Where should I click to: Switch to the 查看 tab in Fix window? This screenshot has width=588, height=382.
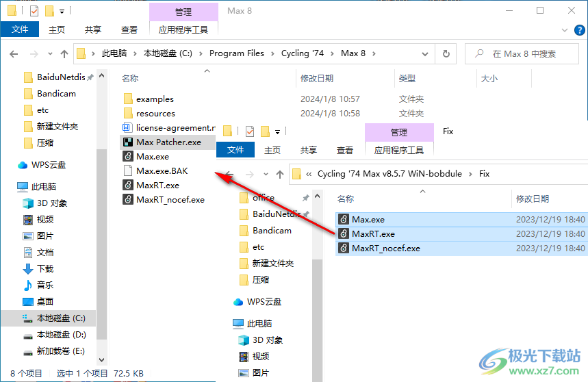[345, 150]
